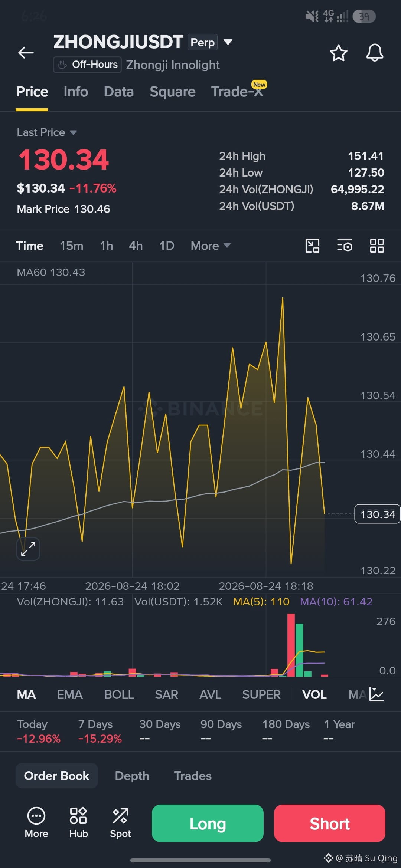Tap the 180 Days performance
The height and width of the screenshot is (868, 401).
pos(286,731)
